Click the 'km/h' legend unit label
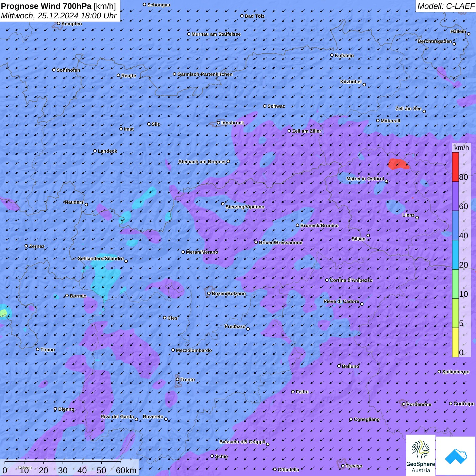This screenshot has width=476, height=476. point(461,147)
